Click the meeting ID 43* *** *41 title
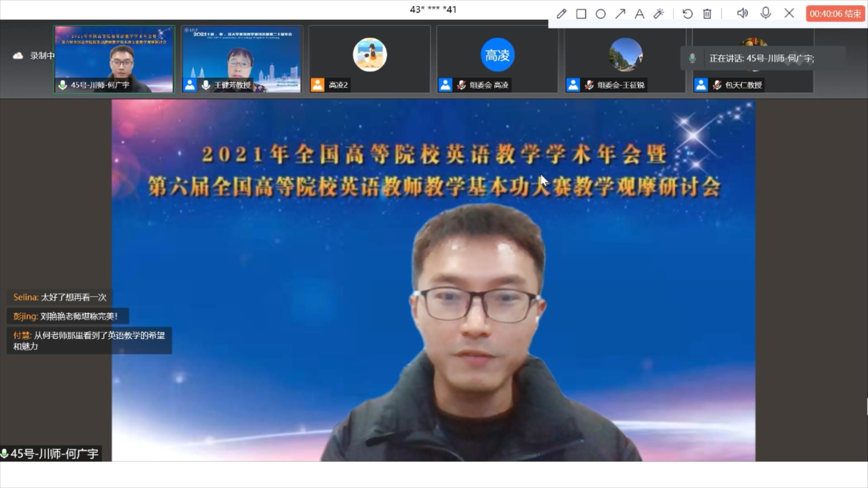Viewport: 868px width, 488px height. click(x=433, y=10)
